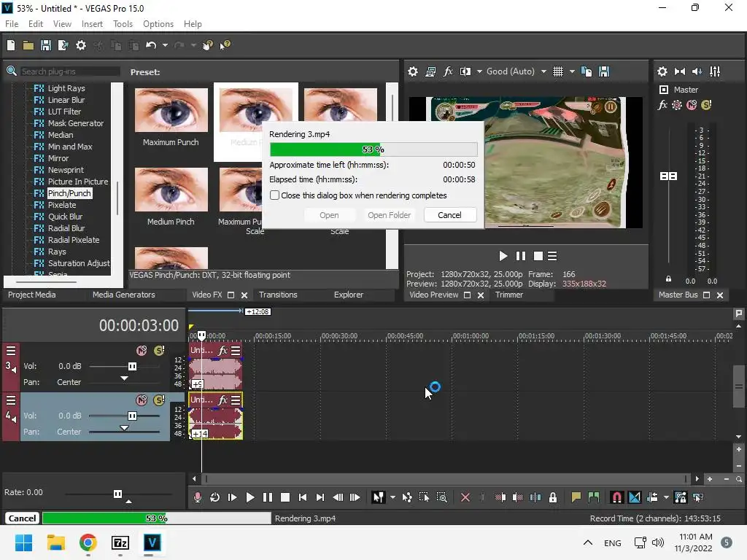747x560 pixels.
Task: Click the Rate scrub slider handle
Action: click(117, 494)
